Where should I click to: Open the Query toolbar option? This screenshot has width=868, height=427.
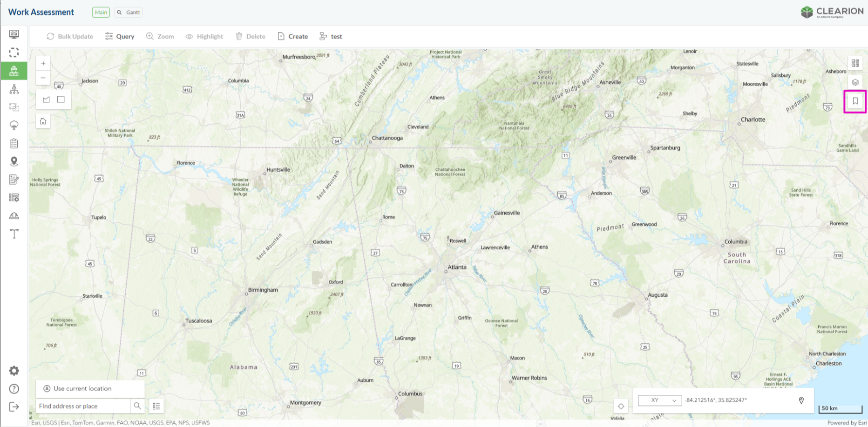[120, 36]
